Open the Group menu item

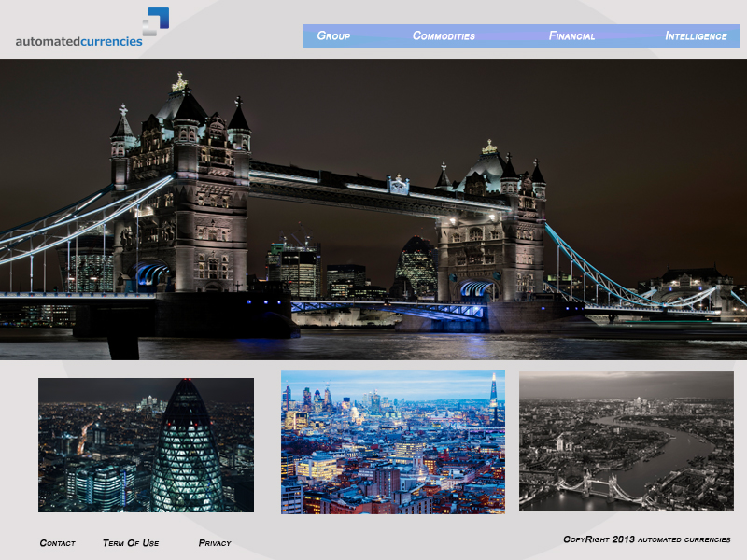[x=333, y=36]
